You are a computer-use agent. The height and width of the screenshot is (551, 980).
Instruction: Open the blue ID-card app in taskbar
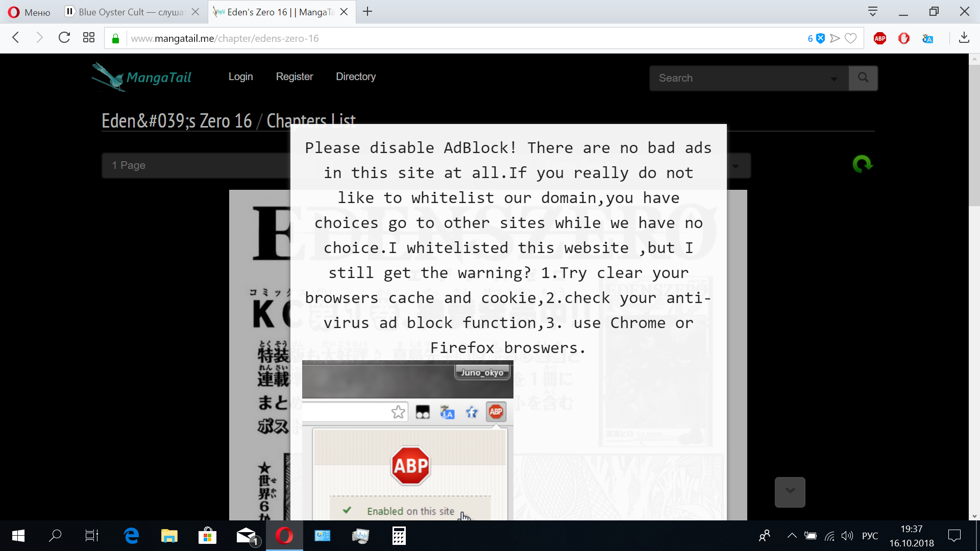[323, 536]
